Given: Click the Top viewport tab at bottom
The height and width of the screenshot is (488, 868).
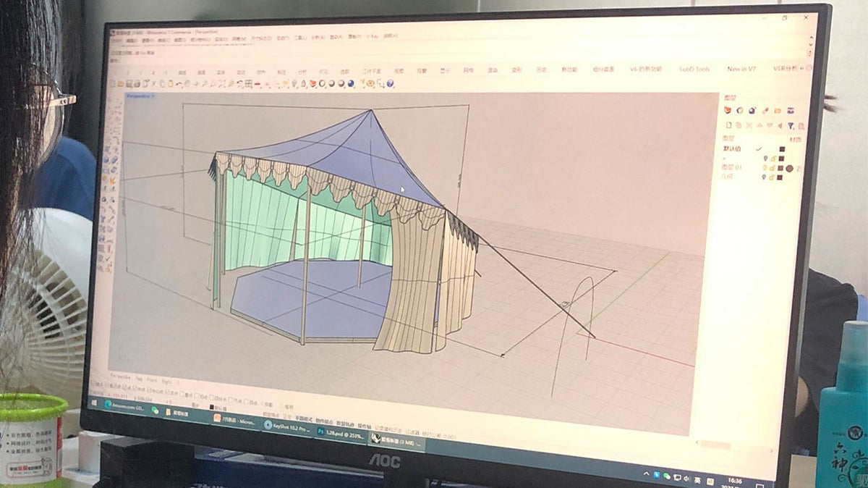Looking at the screenshot, I should pyautogui.click(x=140, y=379).
